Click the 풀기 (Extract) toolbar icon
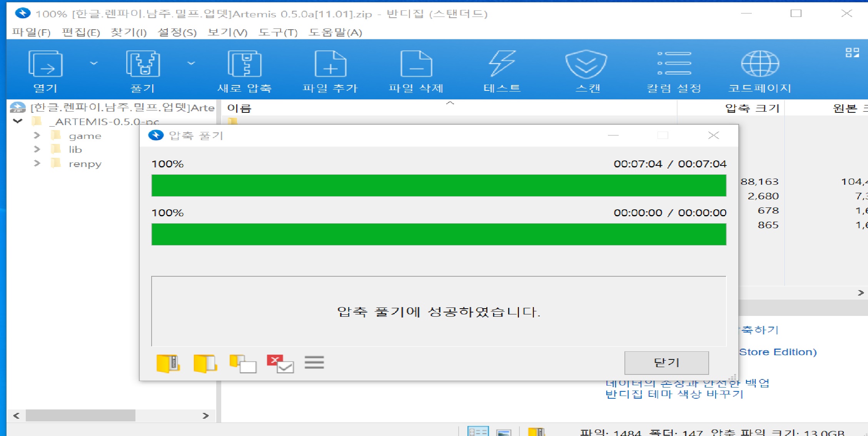The image size is (868, 436). pyautogui.click(x=143, y=64)
